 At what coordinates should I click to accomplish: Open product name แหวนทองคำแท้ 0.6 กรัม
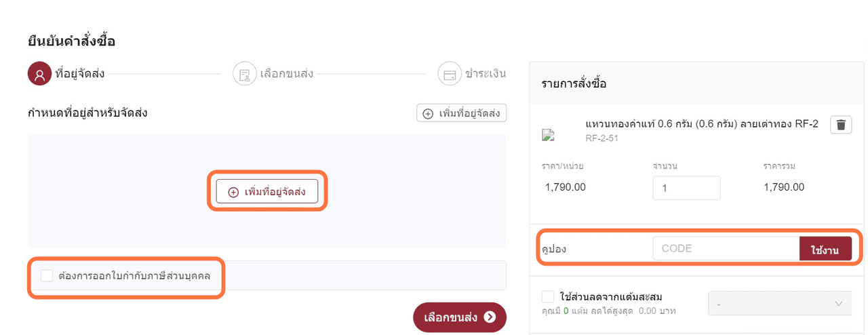click(702, 123)
